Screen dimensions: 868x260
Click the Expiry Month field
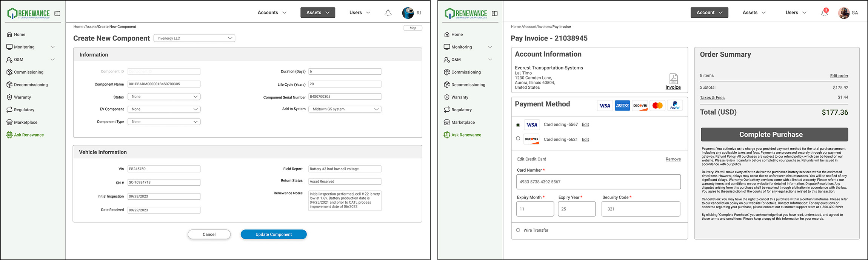pyautogui.click(x=535, y=209)
